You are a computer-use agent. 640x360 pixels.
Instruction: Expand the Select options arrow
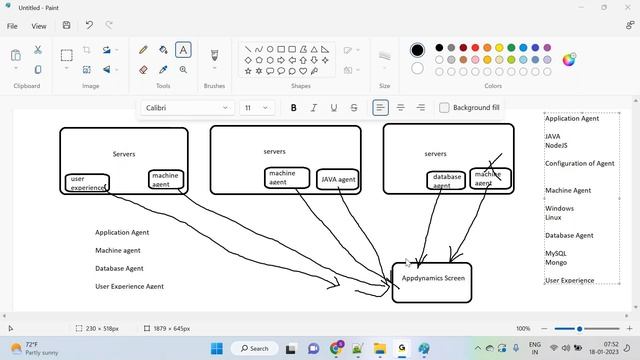67,68
